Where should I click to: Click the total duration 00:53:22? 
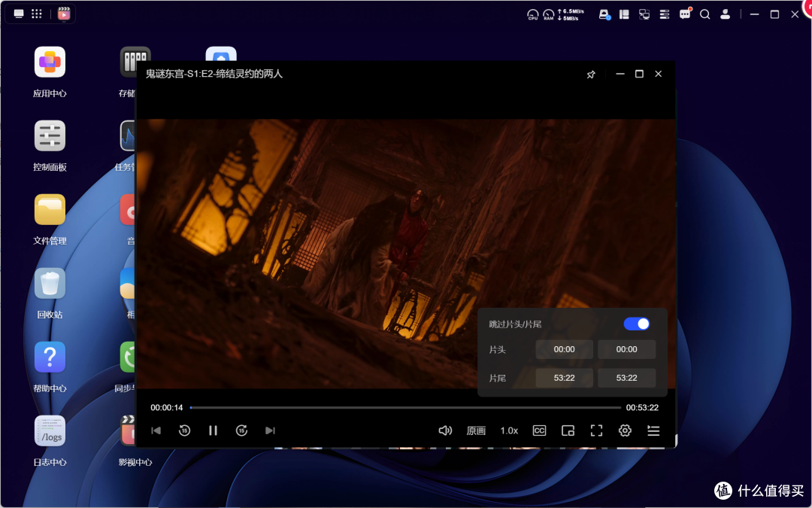642,407
